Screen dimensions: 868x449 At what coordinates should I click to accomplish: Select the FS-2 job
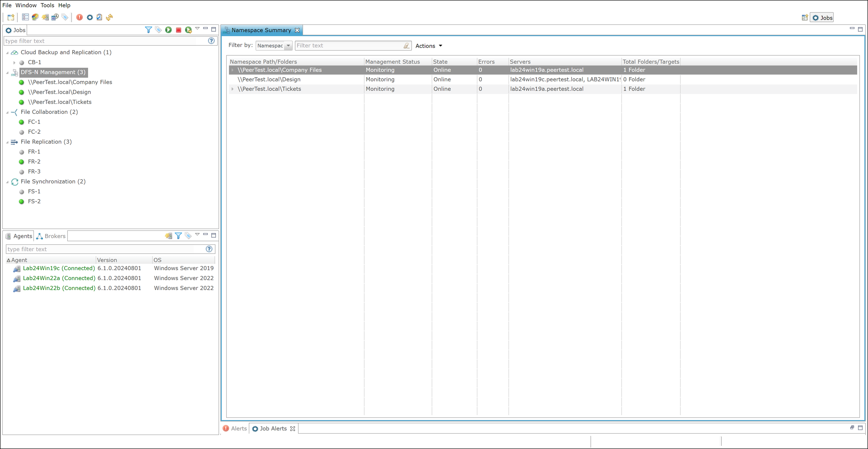34,201
